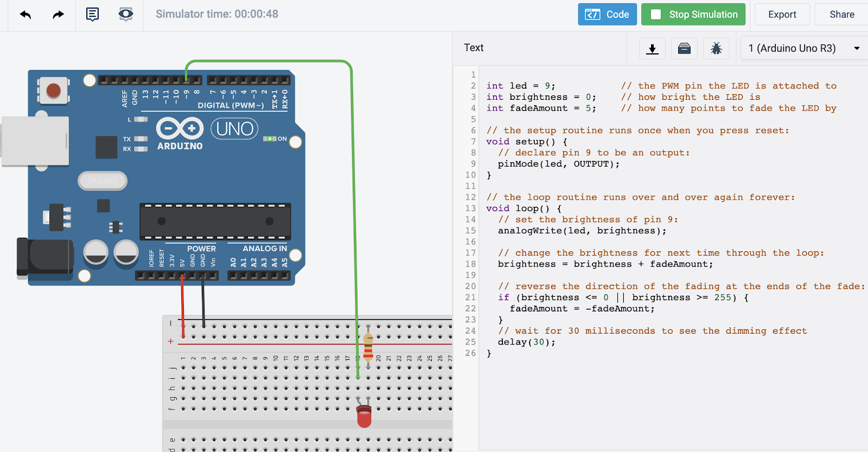Click code line 2 'int led = 9;'
This screenshot has width=868, height=452.
[521, 86]
